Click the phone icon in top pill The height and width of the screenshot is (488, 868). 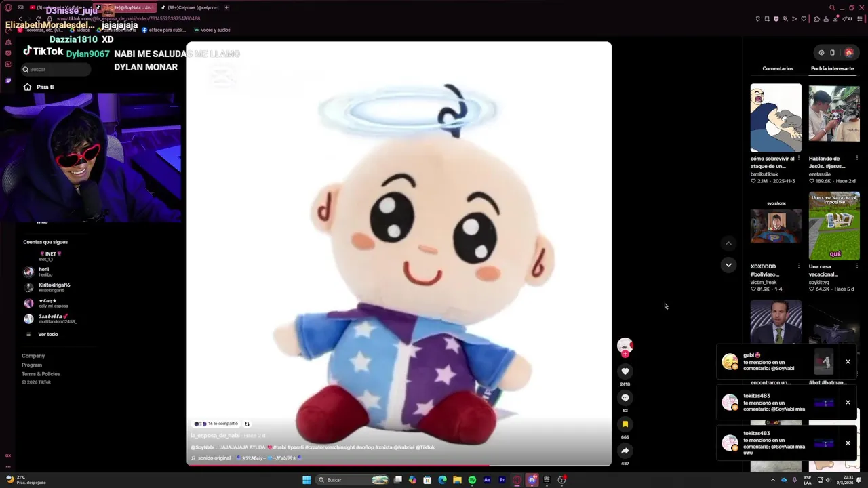click(832, 52)
